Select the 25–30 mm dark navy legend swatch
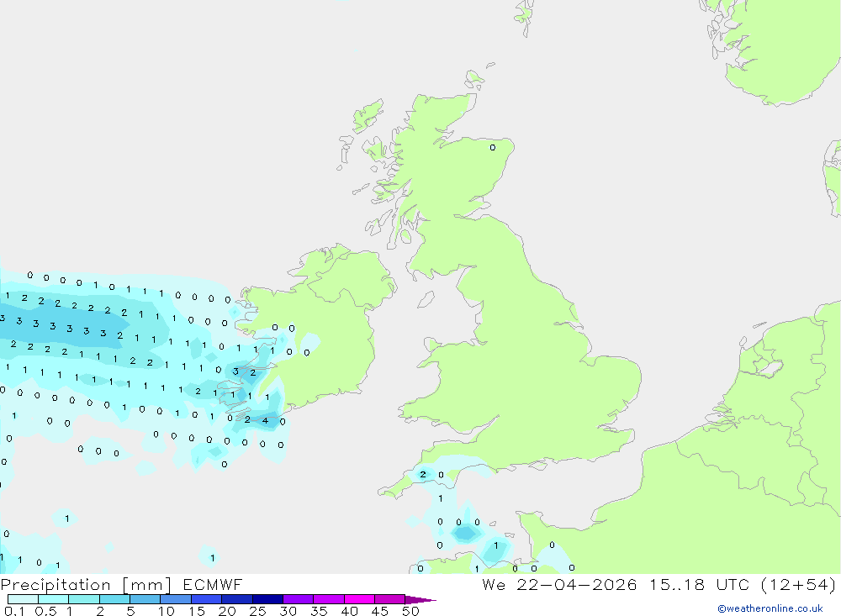 coord(267,599)
